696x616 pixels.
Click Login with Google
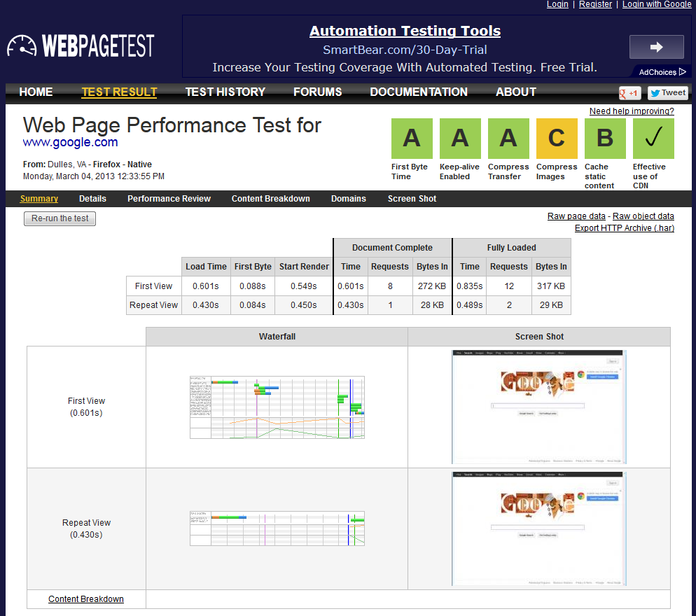(657, 4)
